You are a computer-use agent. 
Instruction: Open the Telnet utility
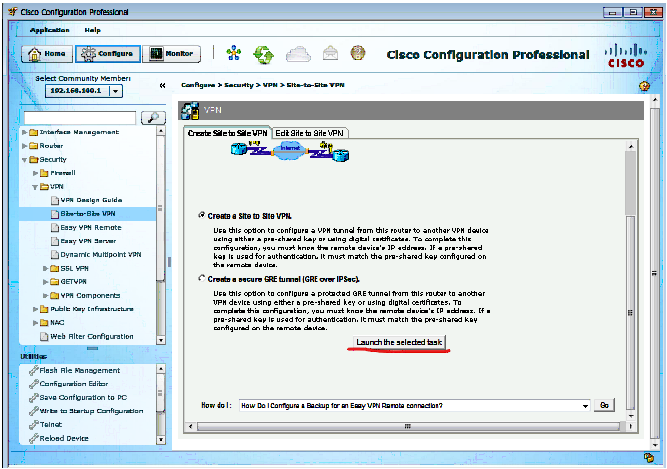tap(51, 424)
